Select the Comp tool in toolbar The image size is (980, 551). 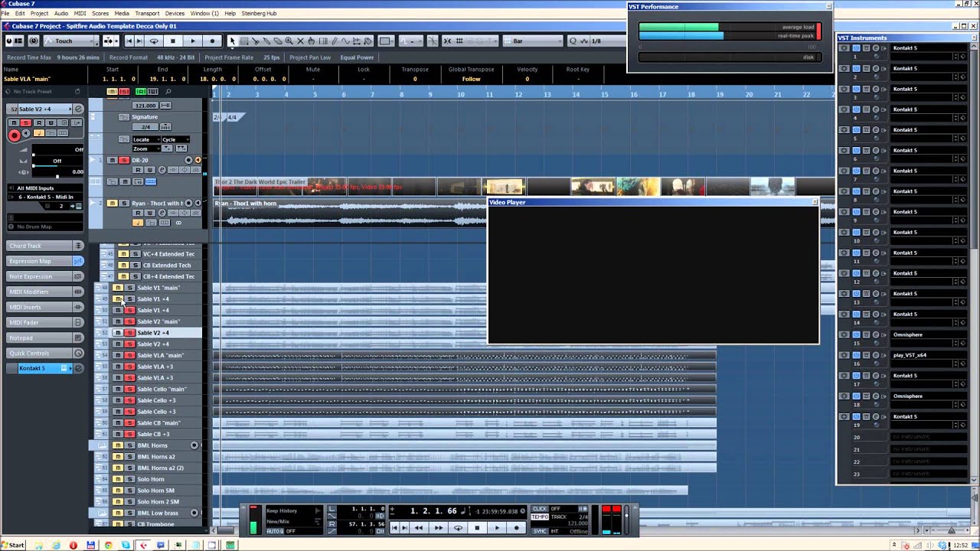312,41
